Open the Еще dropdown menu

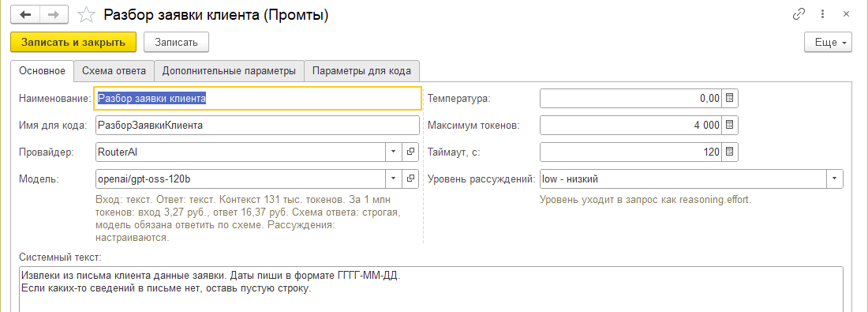tap(828, 42)
